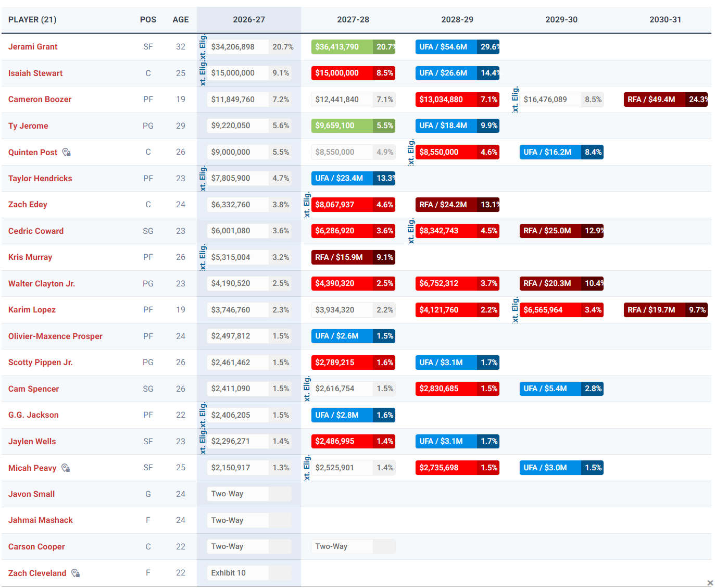Click Jerami Grant's green $36,413,790 salary cell
Viewport: 715px width, 588px height.
coord(353,47)
